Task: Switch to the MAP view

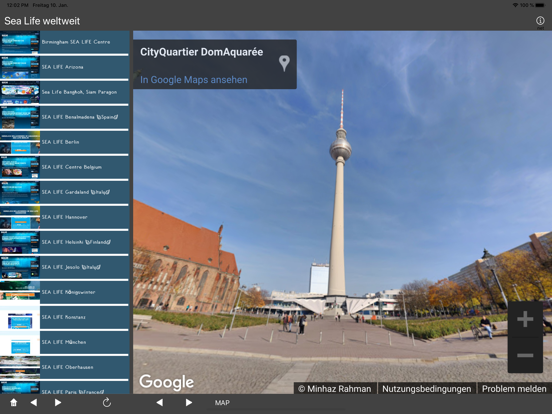Action: [x=222, y=403]
